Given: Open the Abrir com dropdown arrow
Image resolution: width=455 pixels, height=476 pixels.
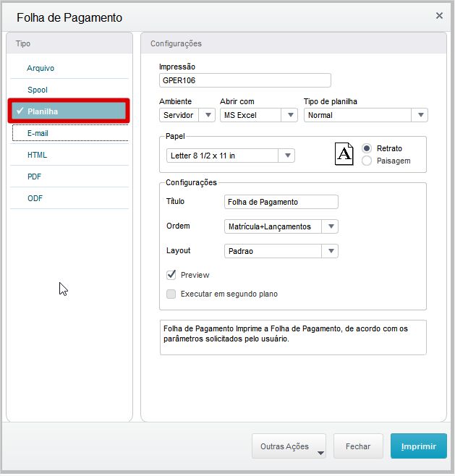Looking at the screenshot, I should [x=290, y=115].
